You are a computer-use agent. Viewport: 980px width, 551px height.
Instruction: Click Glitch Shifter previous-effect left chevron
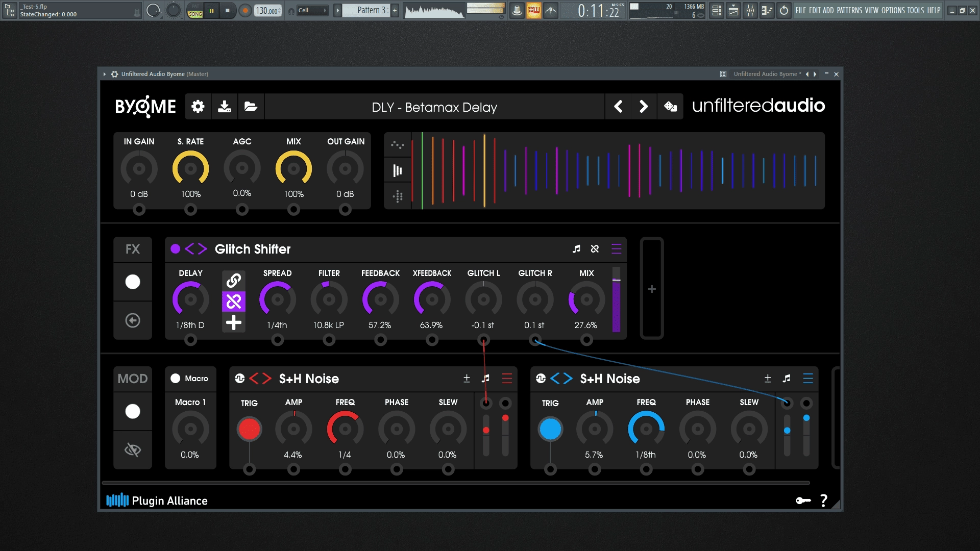click(190, 249)
